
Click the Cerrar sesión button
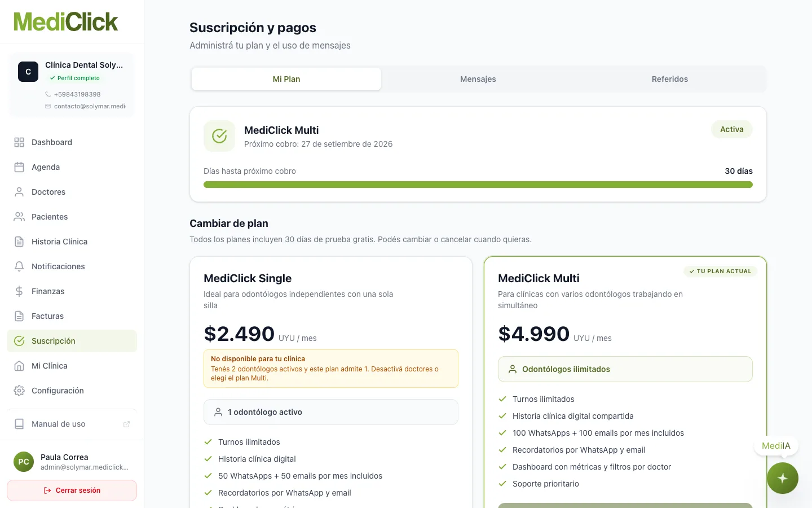pos(72,491)
